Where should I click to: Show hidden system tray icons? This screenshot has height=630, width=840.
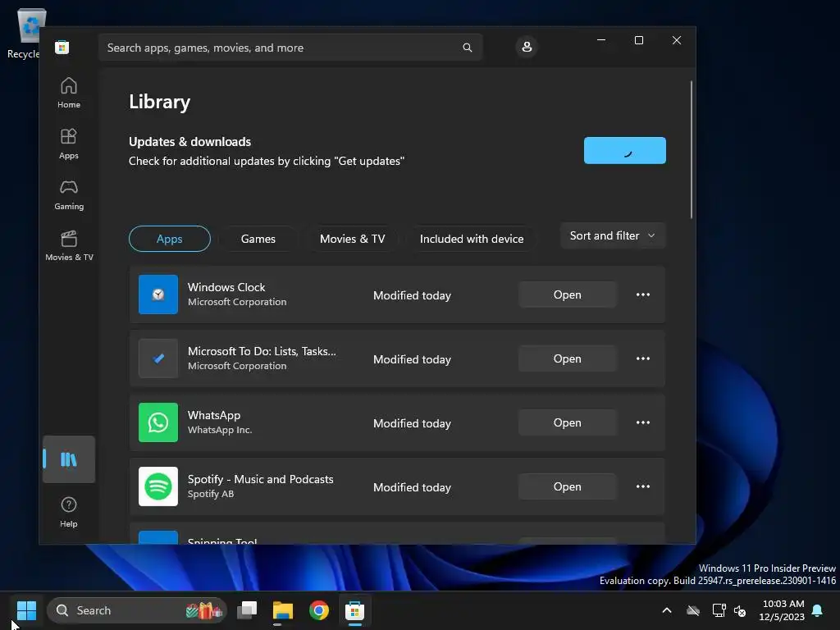pos(667,610)
